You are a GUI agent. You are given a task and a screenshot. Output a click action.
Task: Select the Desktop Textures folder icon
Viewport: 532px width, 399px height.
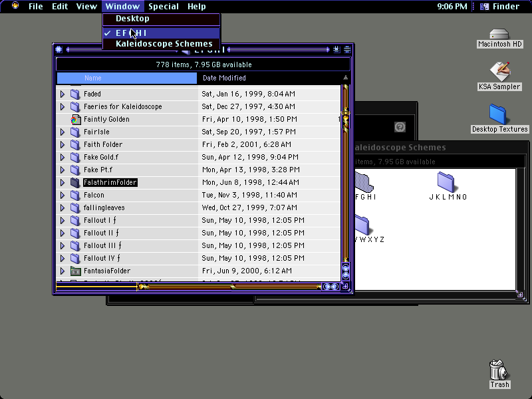pyautogui.click(x=498, y=114)
